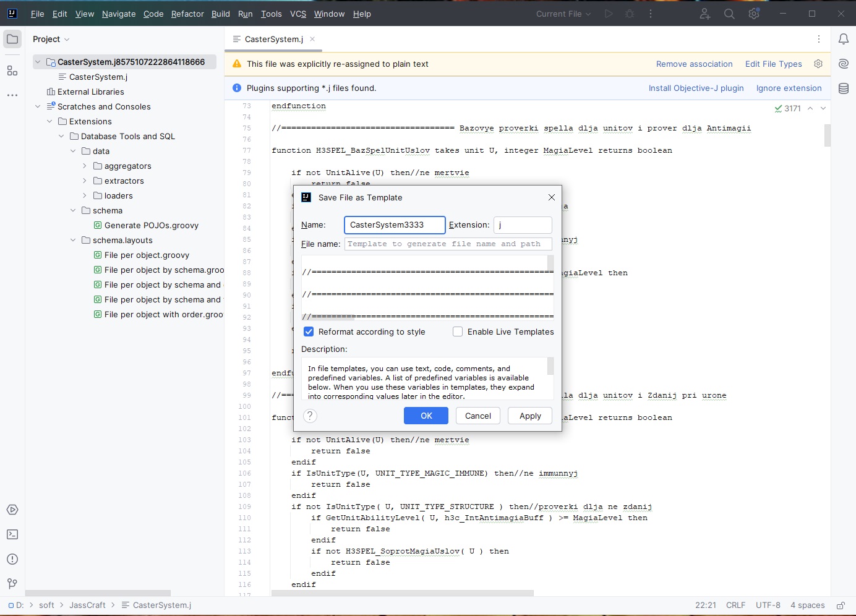Screen dimensions: 856x616
Task: Open the Problems tool window
Action: [x=12, y=559]
